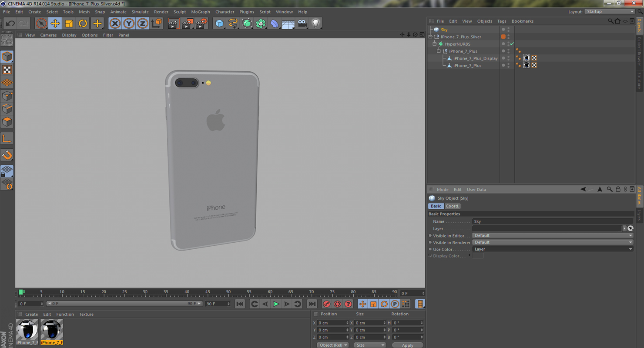Click the Object Manager home icon

pos(617,21)
